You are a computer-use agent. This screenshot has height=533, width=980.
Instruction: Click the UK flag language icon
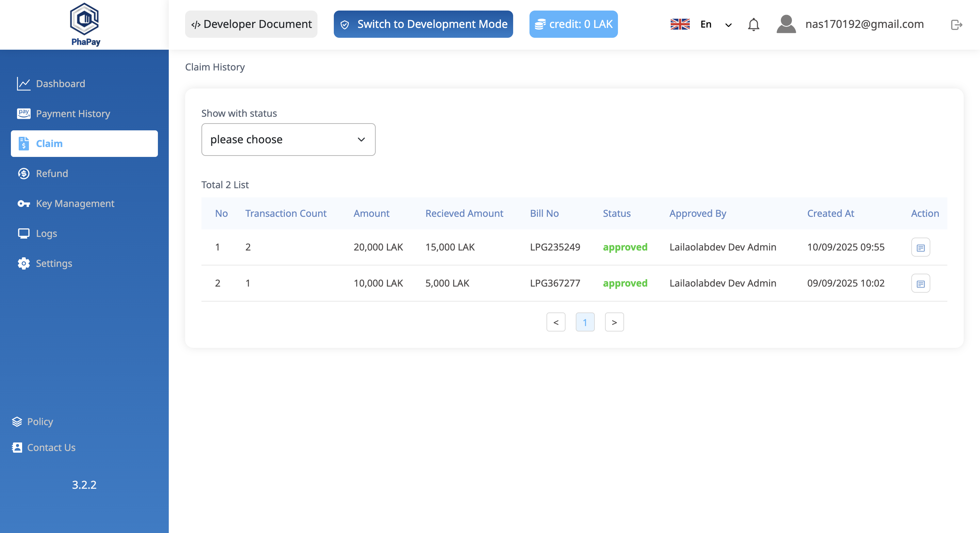pyautogui.click(x=680, y=25)
